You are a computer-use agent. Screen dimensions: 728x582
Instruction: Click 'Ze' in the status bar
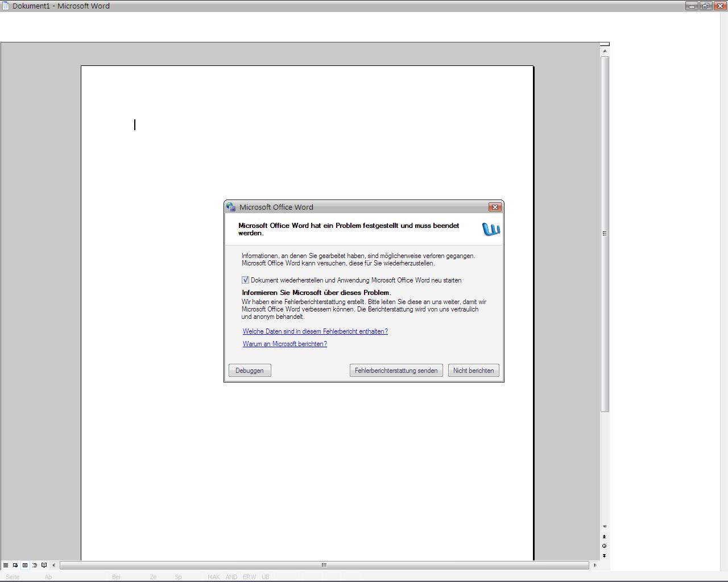tap(153, 577)
